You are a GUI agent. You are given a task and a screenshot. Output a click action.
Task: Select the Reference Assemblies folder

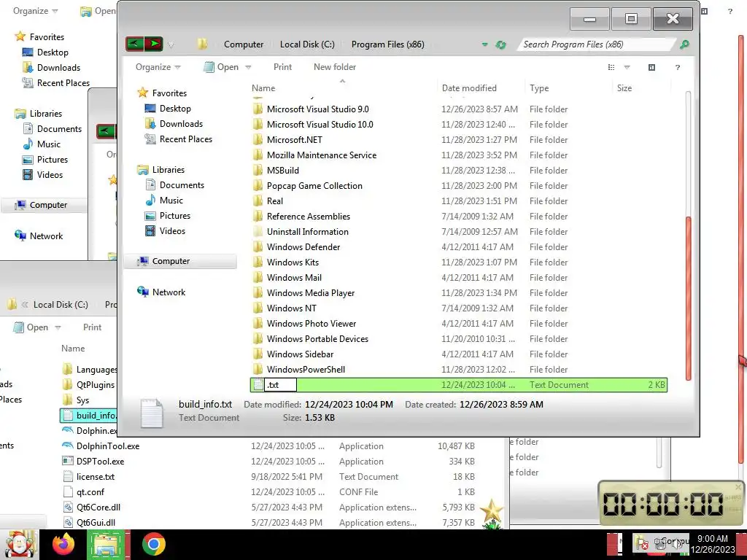click(x=309, y=216)
